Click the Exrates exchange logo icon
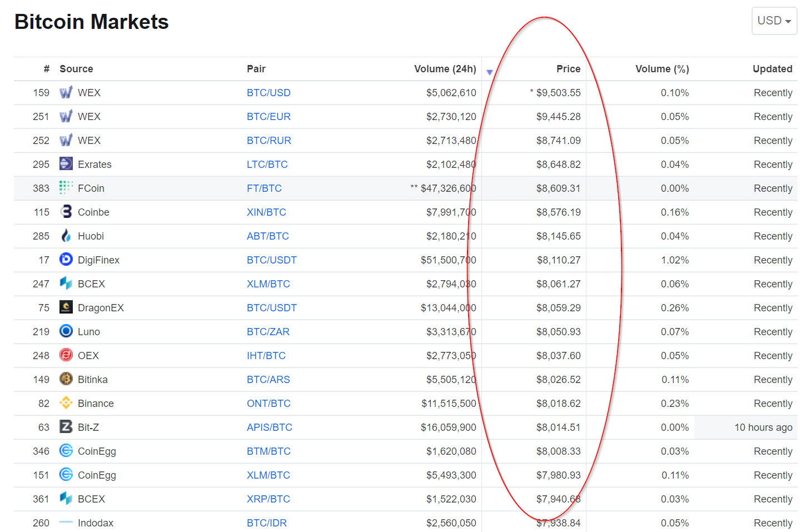 click(x=66, y=163)
